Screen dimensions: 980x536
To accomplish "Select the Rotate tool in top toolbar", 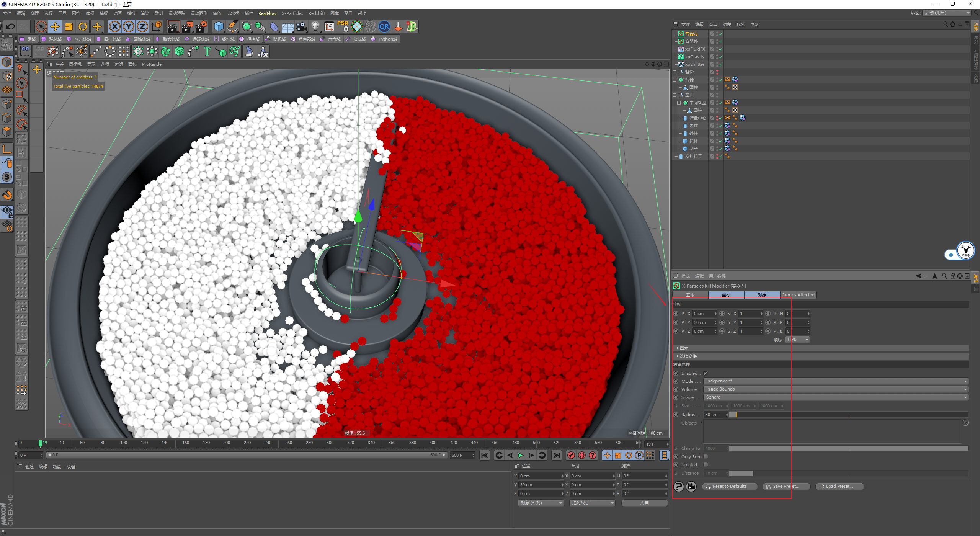I will 83,26.
